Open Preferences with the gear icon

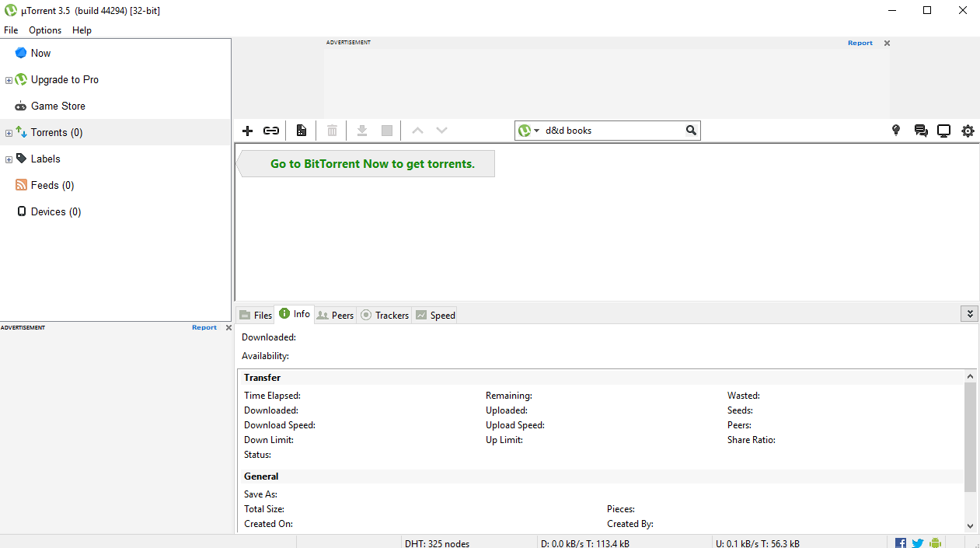click(x=968, y=131)
